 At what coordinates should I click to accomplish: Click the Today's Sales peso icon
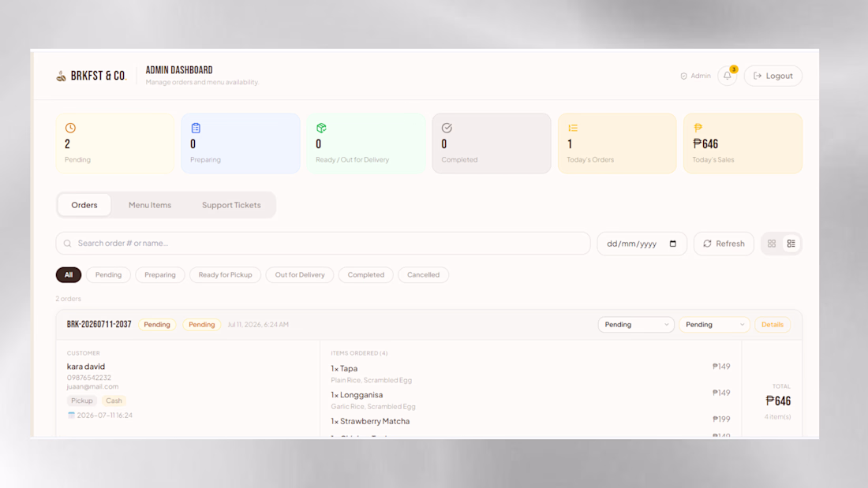coord(698,128)
